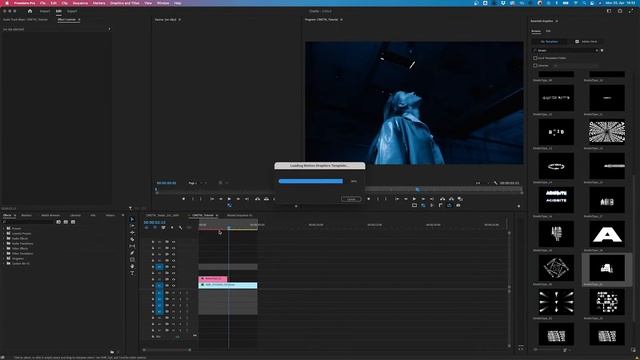The image size is (640, 360).
Task: Click Lift button in Program monitor
Action: point(442,199)
